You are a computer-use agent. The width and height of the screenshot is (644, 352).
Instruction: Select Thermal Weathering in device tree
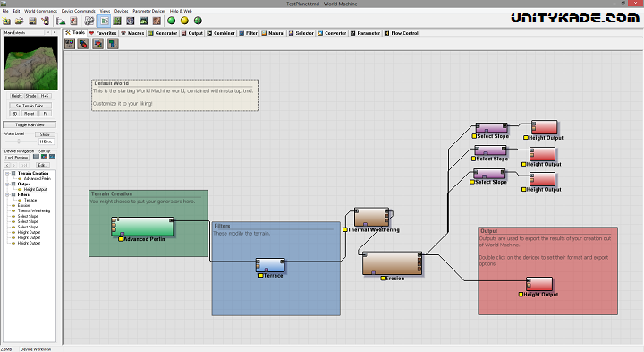(34, 211)
